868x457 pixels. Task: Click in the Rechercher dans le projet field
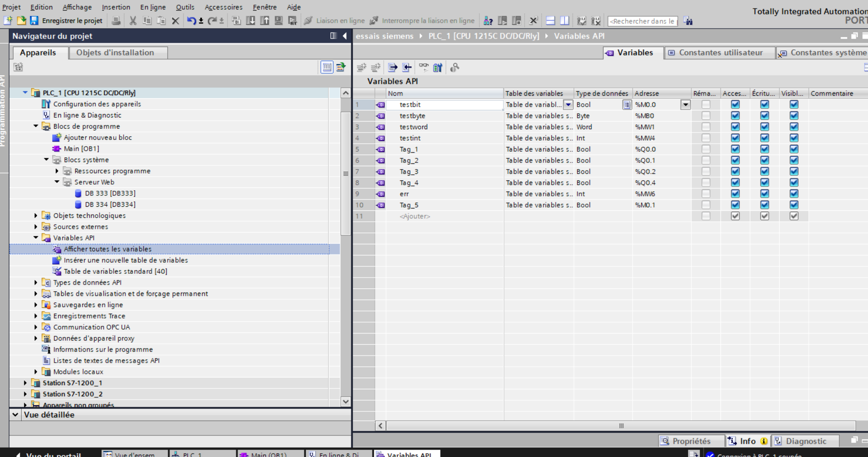642,21
